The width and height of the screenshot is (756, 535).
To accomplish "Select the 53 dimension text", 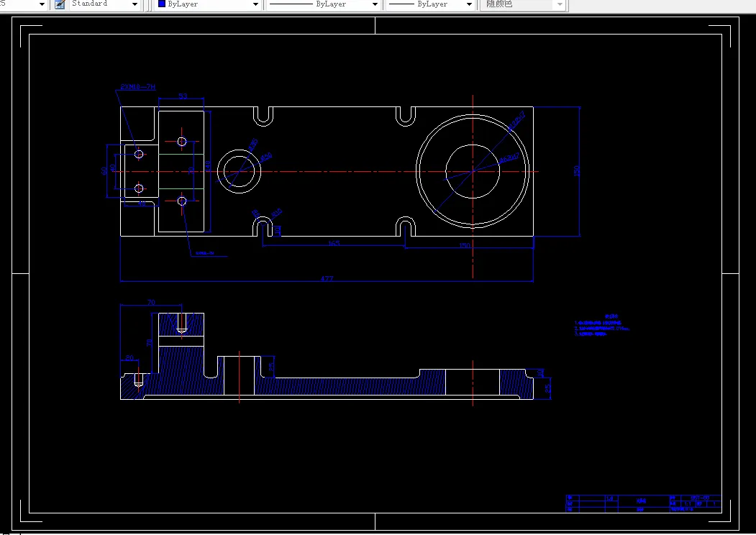I will click(183, 96).
